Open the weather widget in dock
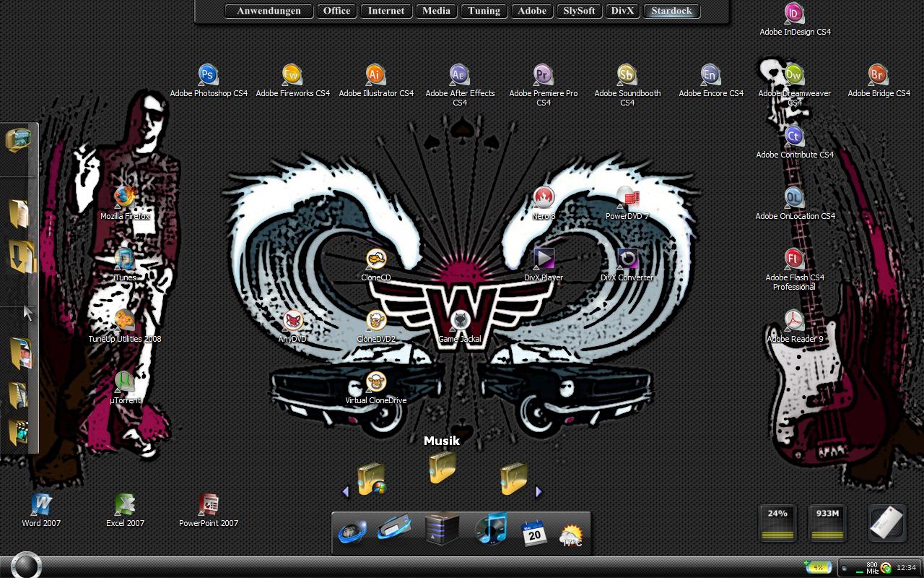The height and width of the screenshot is (578, 924). click(572, 535)
